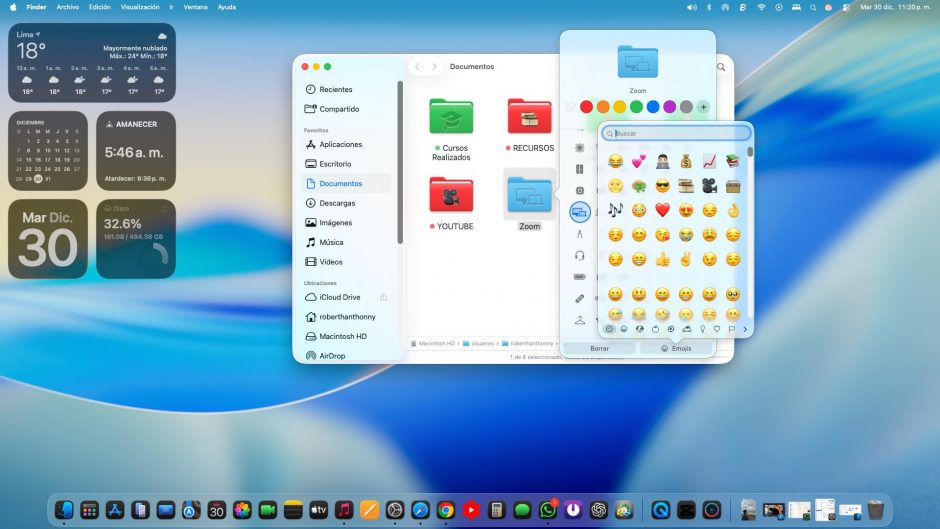Choose the headphones symbol for the folder
This screenshot has height=529, width=940.
coord(579,255)
